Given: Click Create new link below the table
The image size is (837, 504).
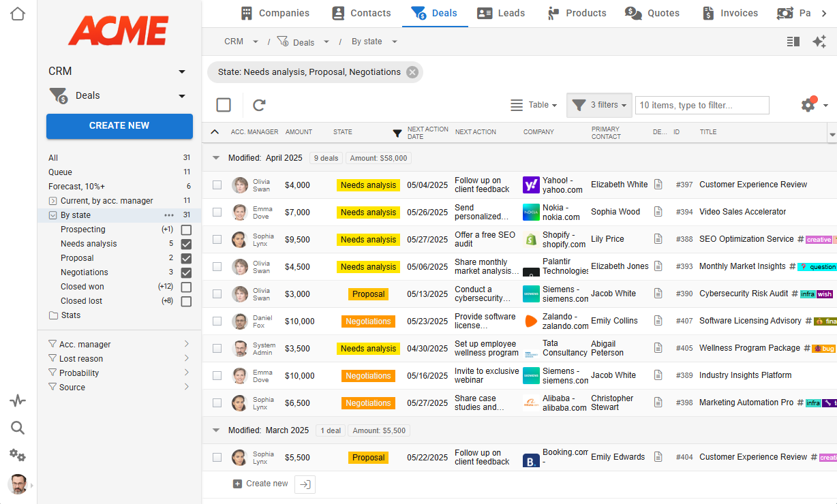Looking at the screenshot, I should [260, 484].
